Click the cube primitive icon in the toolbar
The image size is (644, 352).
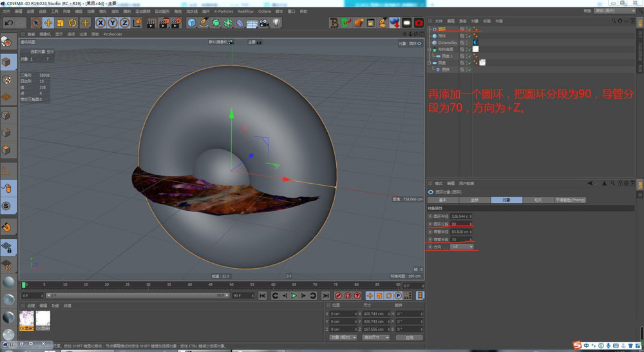[x=191, y=23]
